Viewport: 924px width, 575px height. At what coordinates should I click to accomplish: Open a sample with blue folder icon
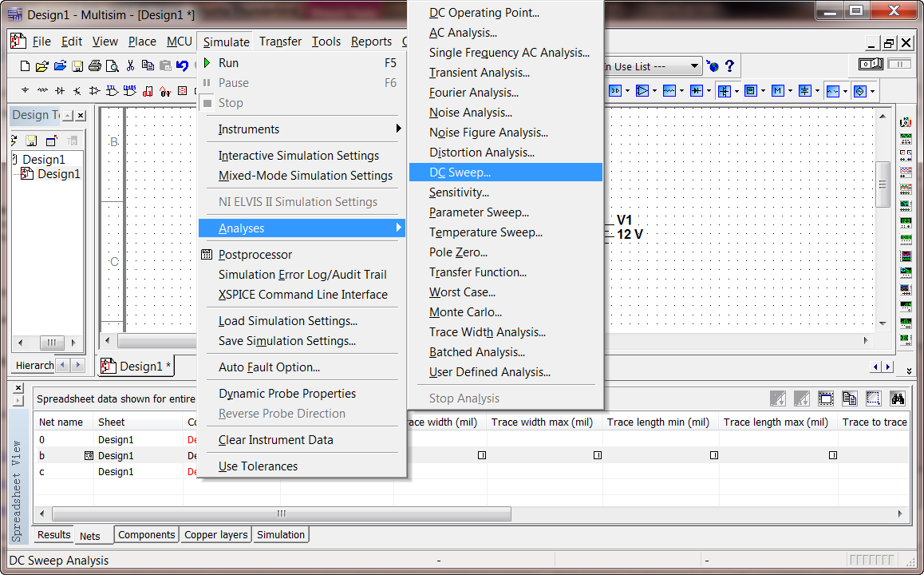(60, 66)
